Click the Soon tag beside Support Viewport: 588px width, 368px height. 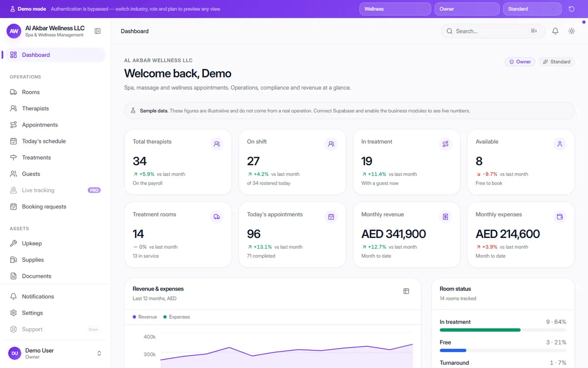pos(93,330)
